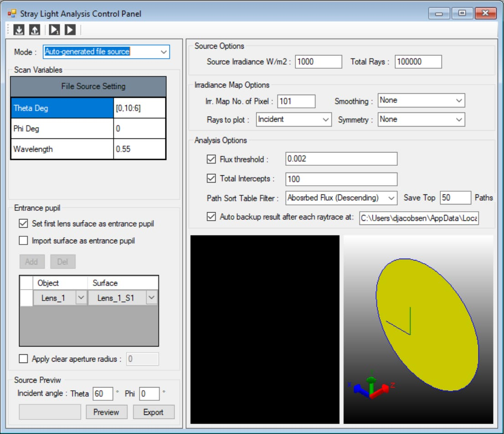The height and width of the screenshot is (434, 504).
Task: Click the export (upload arrow) toolbar icon
Action: pos(35,30)
